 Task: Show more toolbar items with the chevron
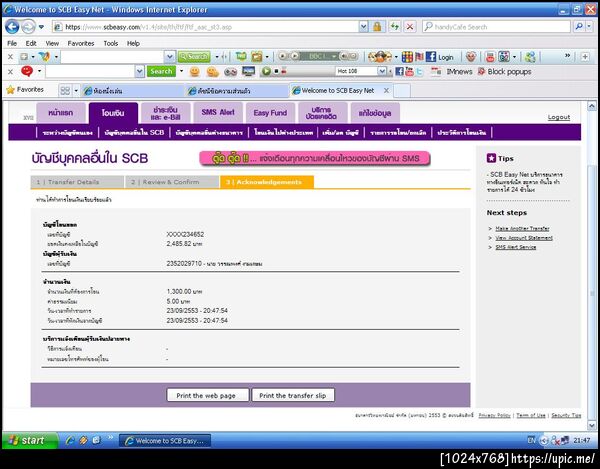click(567, 56)
